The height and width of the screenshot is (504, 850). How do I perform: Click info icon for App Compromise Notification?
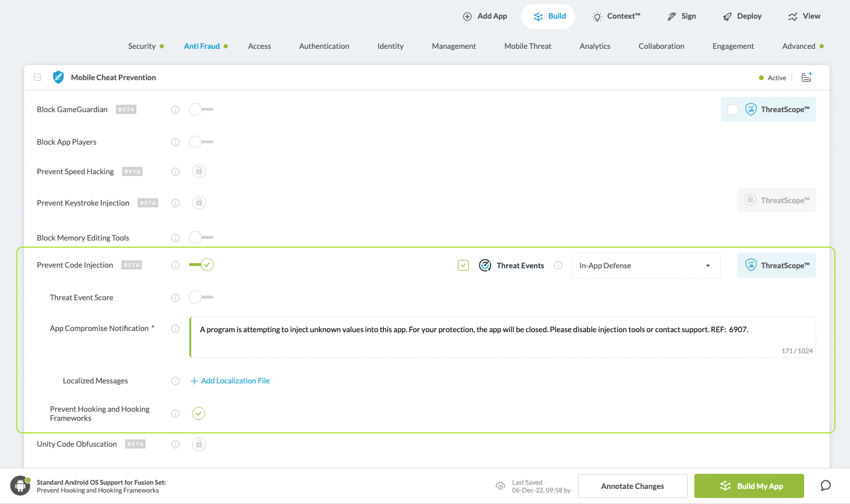click(x=176, y=329)
